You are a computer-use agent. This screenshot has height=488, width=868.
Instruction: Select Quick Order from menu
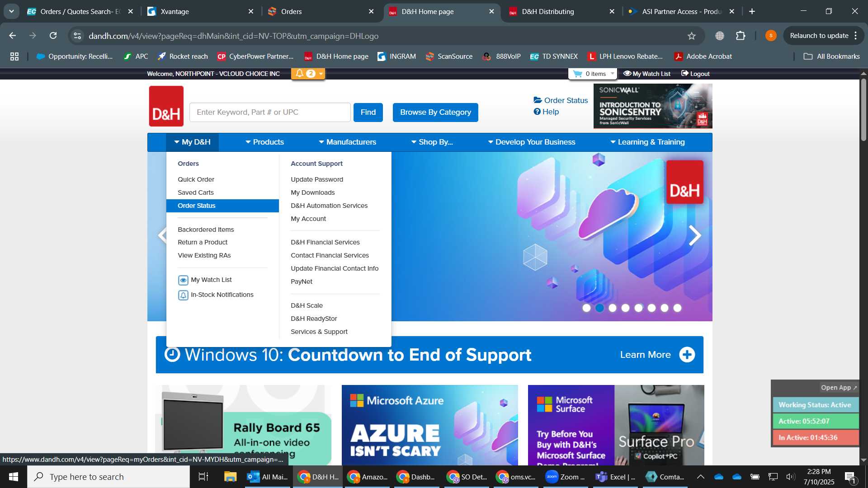point(196,179)
